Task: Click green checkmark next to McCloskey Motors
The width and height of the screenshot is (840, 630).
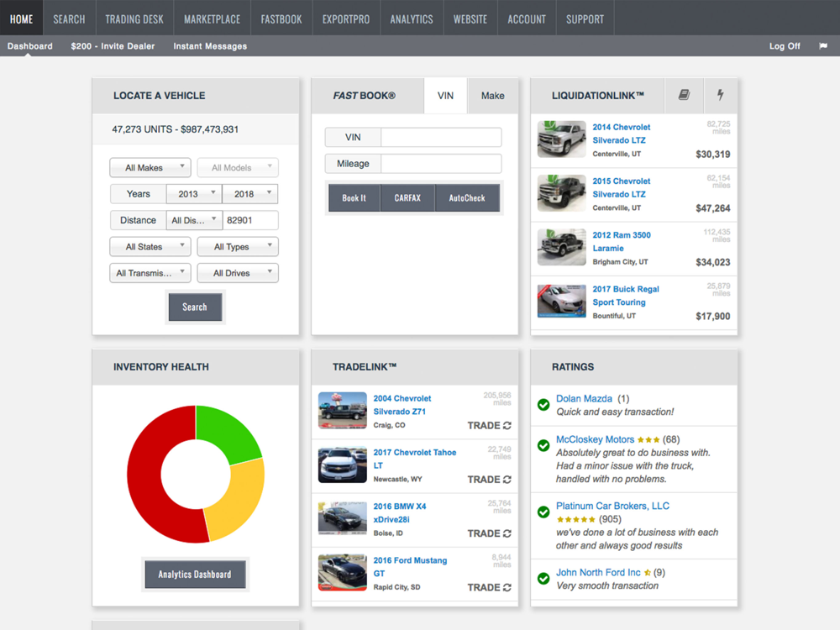Action: pos(543,445)
